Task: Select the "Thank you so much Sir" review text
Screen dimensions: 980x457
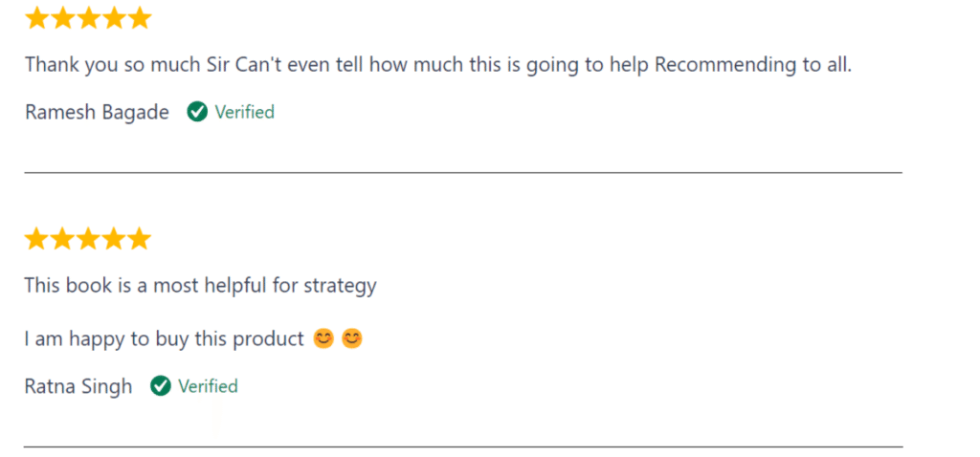Action: point(437,66)
